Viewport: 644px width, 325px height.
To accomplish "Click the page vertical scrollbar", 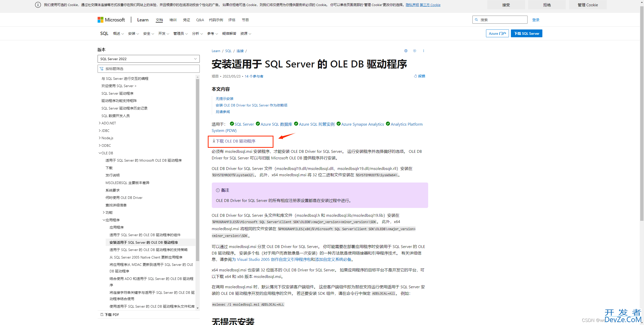I will coord(642,113).
